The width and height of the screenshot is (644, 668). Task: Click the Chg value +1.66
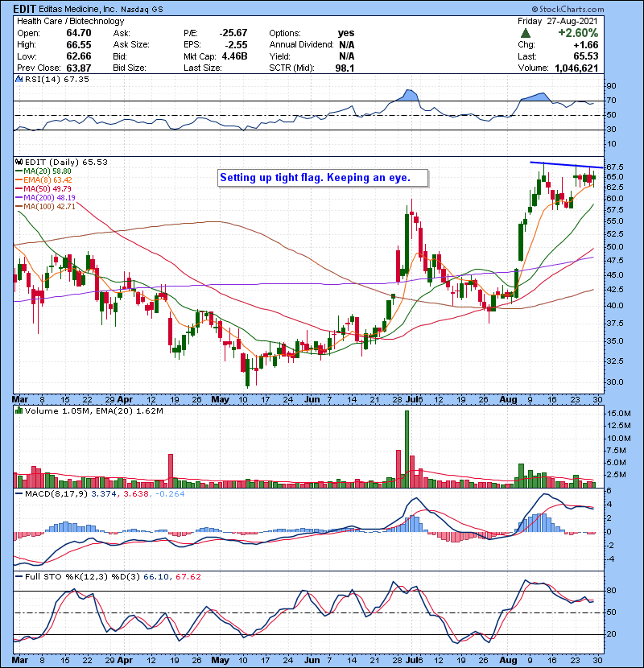click(585, 45)
